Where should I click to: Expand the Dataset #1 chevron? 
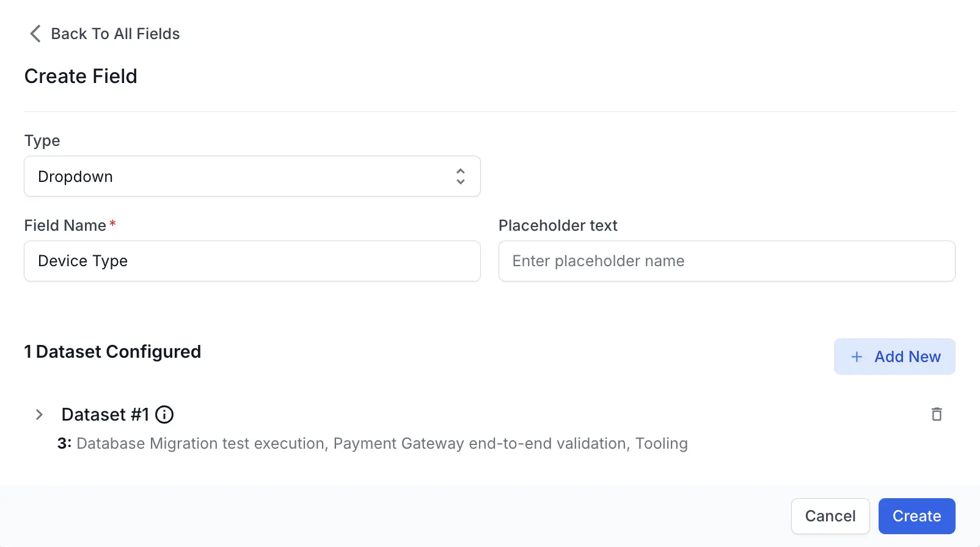point(39,415)
